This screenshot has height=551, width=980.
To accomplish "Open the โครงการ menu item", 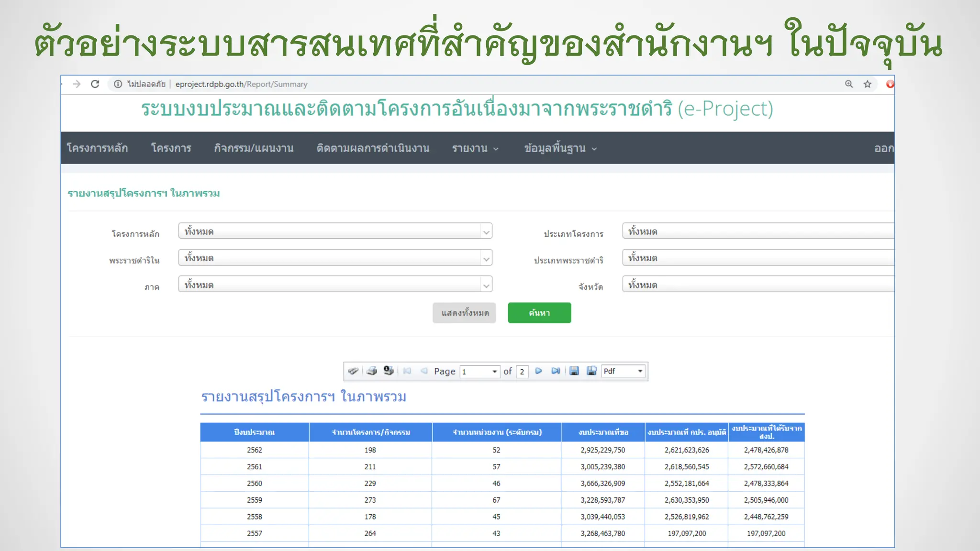I will pyautogui.click(x=171, y=148).
